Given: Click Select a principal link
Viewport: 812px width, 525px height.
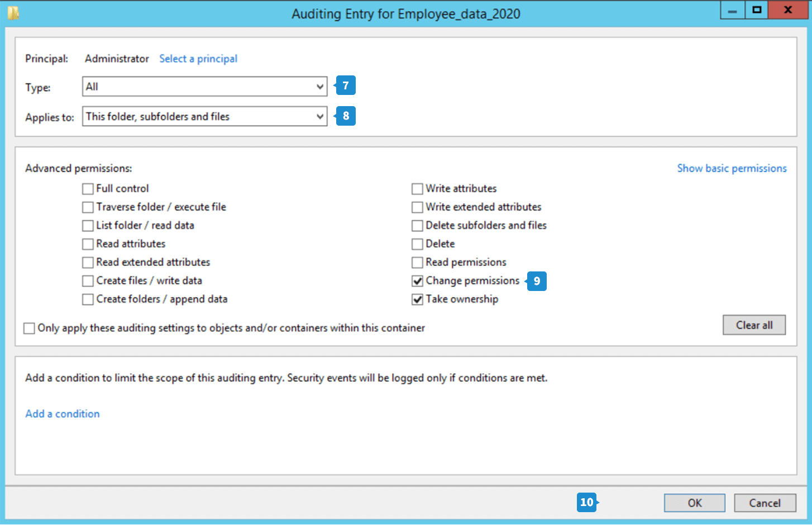Looking at the screenshot, I should pos(198,59).
